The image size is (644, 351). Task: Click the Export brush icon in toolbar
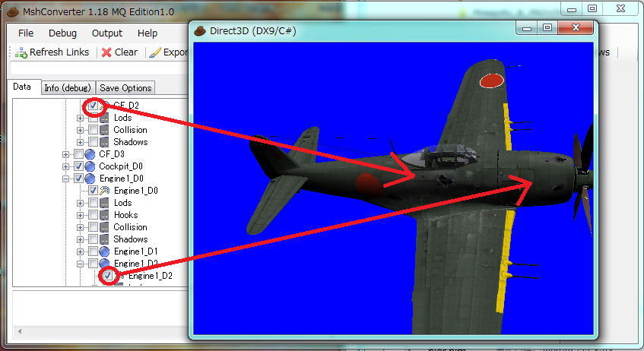coord(155,52)
